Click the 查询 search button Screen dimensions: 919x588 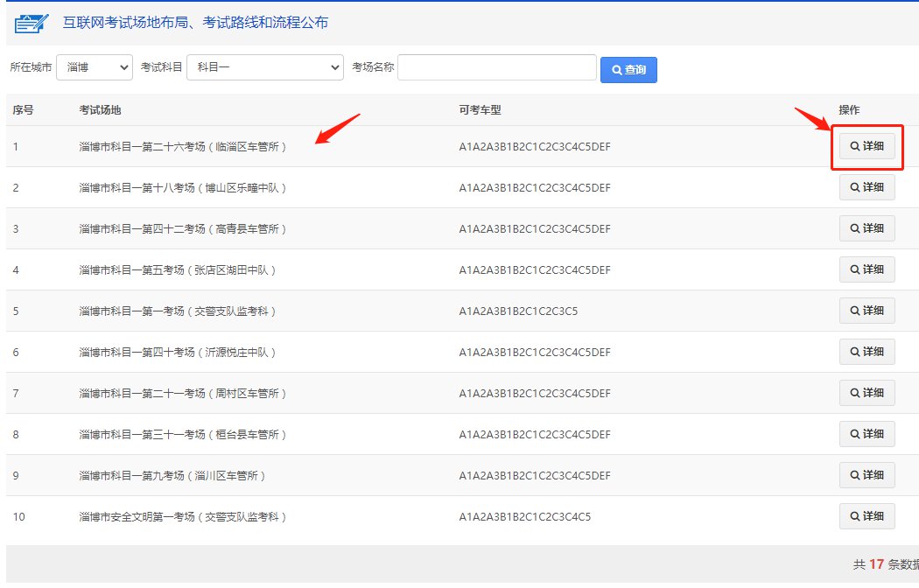pos(628,70)
